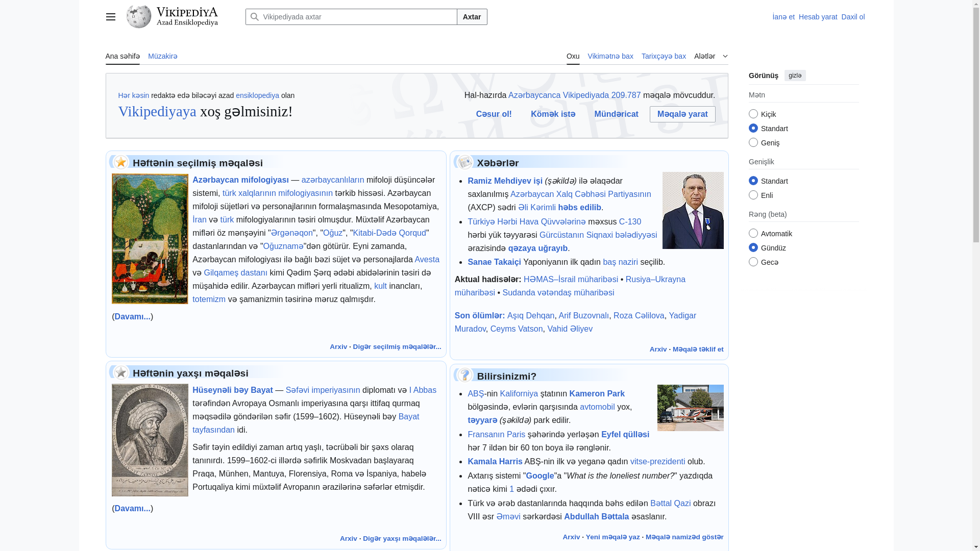Open the Kamala Harris link
The image size is (980, 551).
(495, 461)
